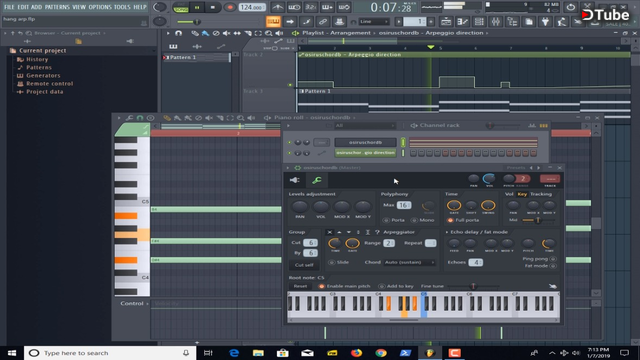Open the OPTIONS menu

pos(100,7)
